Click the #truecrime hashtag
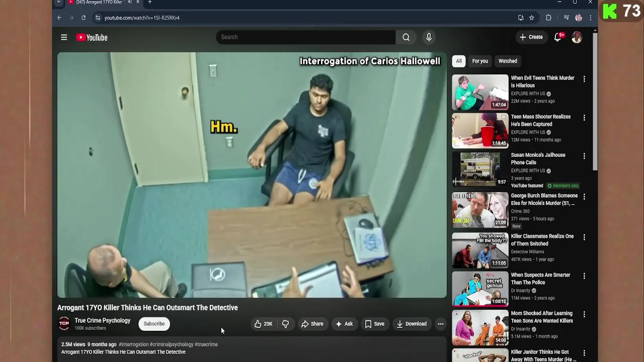Viewport: 644px width, 362px height. (x=206, y=344)
